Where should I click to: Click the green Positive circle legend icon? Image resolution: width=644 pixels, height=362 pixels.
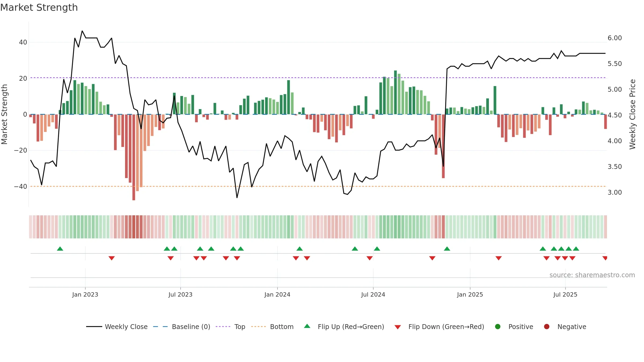pyautogui.click(x=498, y=327)
